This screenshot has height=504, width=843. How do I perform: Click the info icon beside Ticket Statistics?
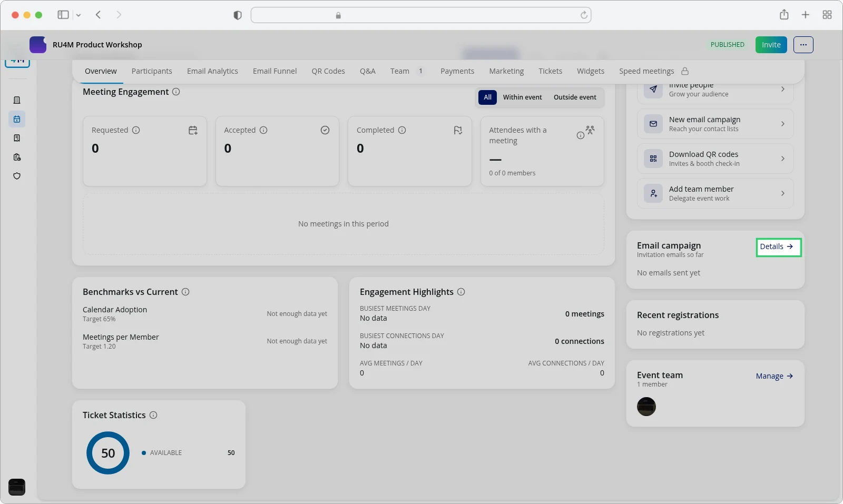pyautogui.click(x=153, y=415)
